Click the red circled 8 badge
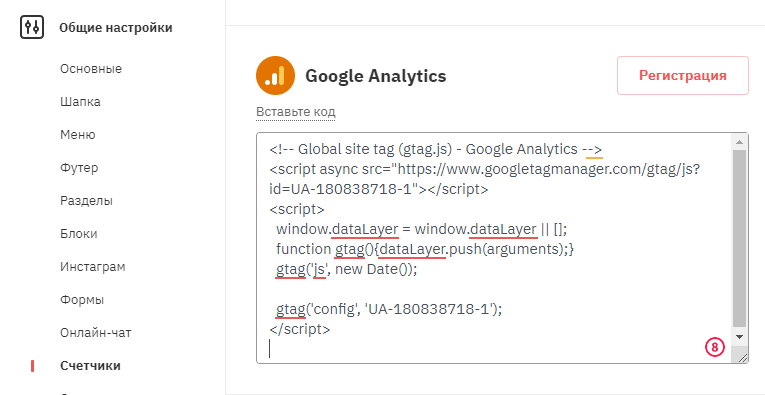 coord(715,347)
